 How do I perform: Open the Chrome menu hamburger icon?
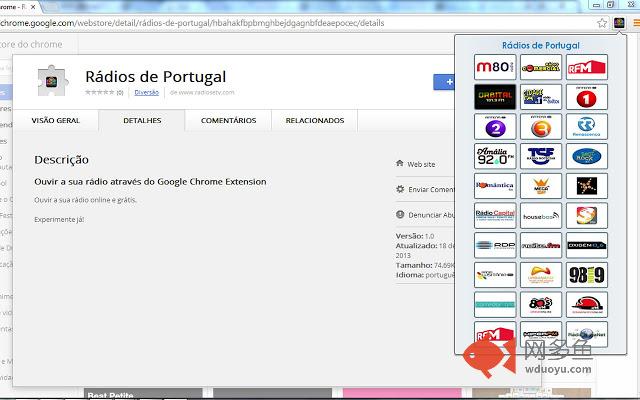[636, 23]
